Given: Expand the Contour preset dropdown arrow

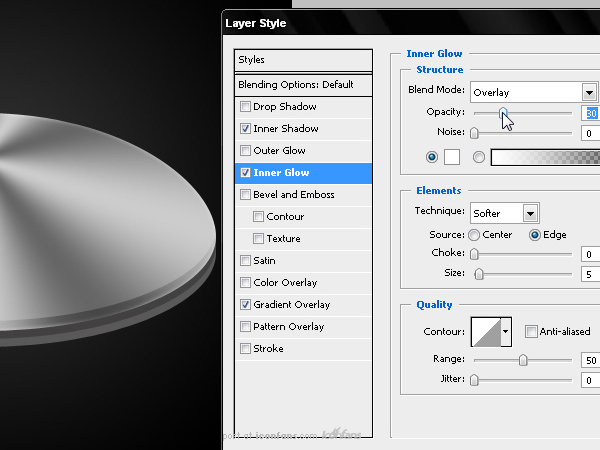Looking at the screenshot, I should [x=506, y=332].
